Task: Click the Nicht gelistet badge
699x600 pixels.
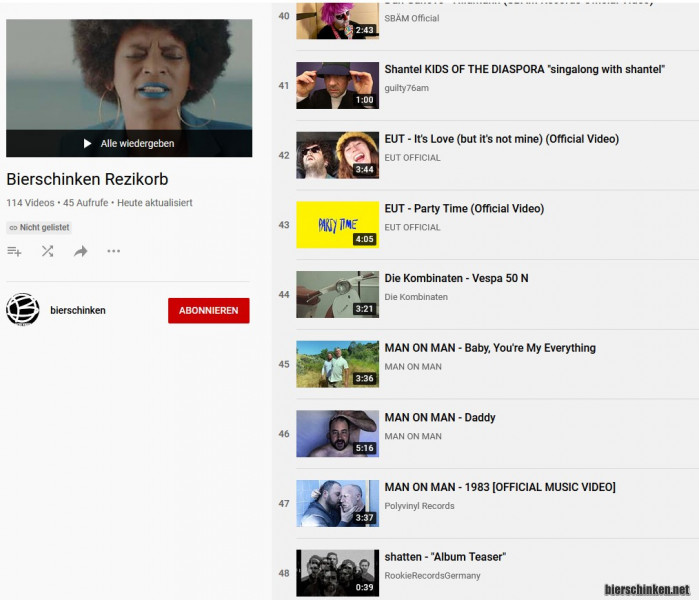Action: (39, 227)
